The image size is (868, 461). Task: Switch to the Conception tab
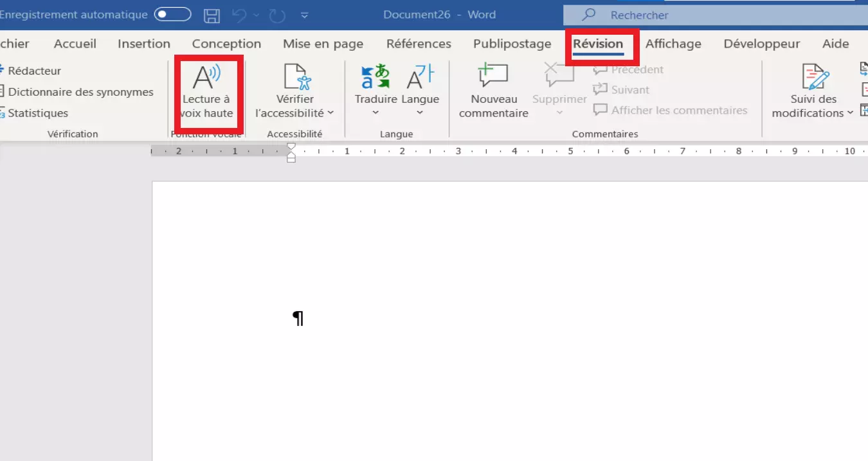226,44
